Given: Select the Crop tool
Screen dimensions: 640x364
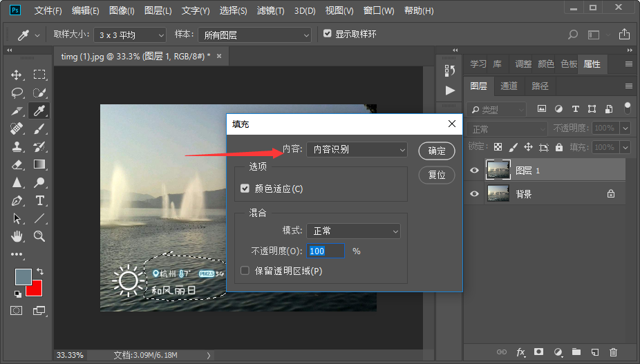Looking at the screenshot, I should (17, 111).
